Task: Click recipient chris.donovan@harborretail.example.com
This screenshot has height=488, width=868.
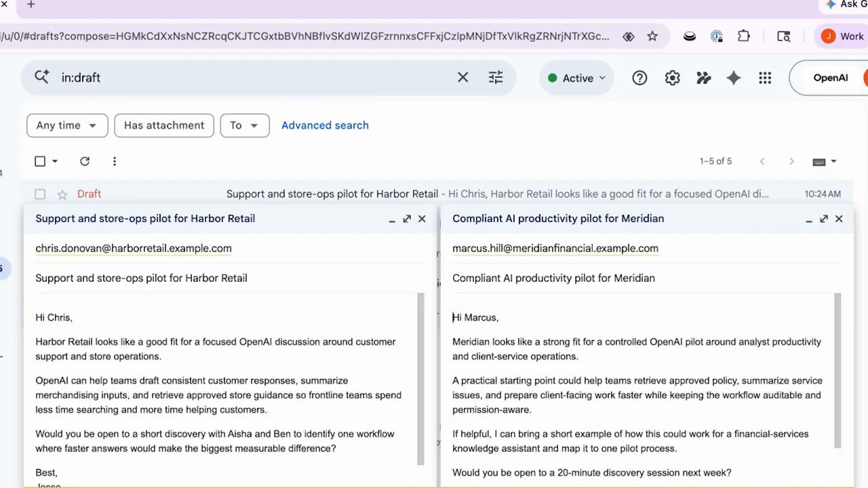Action: (x=134, y=248)
